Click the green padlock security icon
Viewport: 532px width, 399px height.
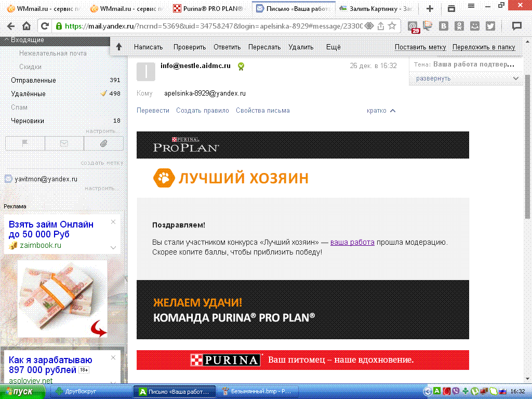tap(59, 26)
